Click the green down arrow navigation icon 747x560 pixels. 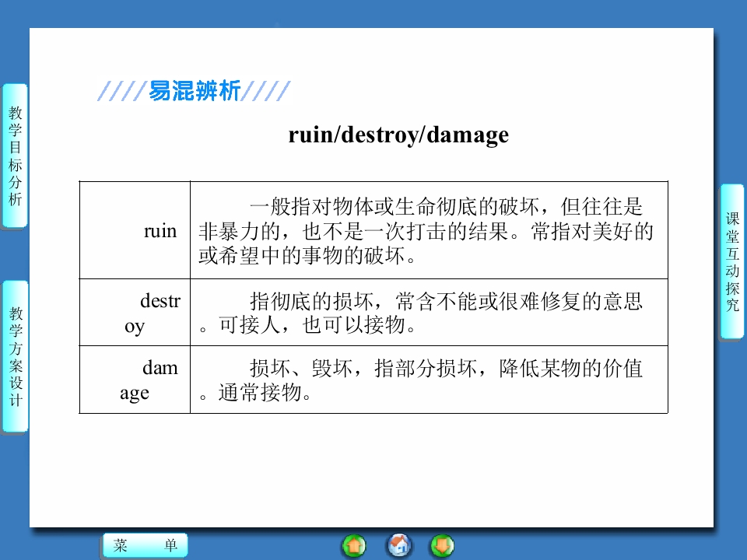(x=442, y=546)
